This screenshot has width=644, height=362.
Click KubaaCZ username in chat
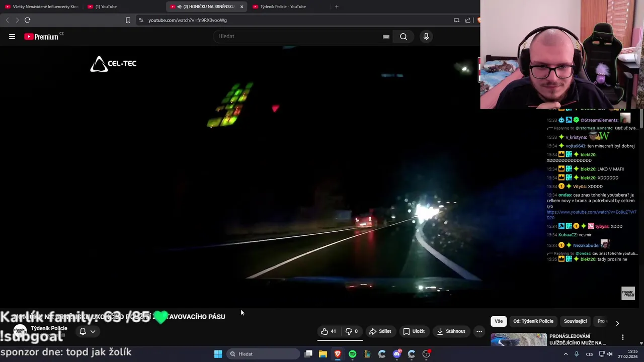[568, 235]
